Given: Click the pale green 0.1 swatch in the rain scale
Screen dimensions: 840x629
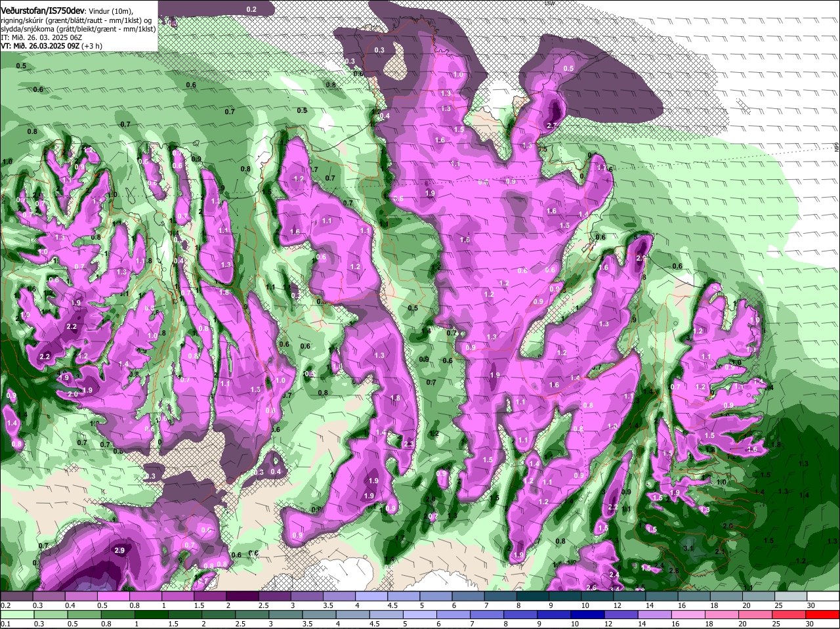Looking at the screenshot, I should point(16,614).
